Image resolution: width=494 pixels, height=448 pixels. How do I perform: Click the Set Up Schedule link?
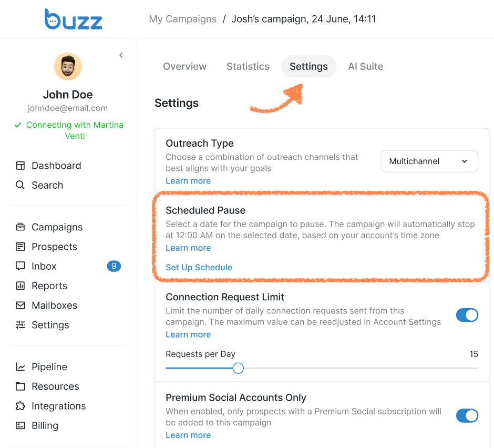coord(199,267)
